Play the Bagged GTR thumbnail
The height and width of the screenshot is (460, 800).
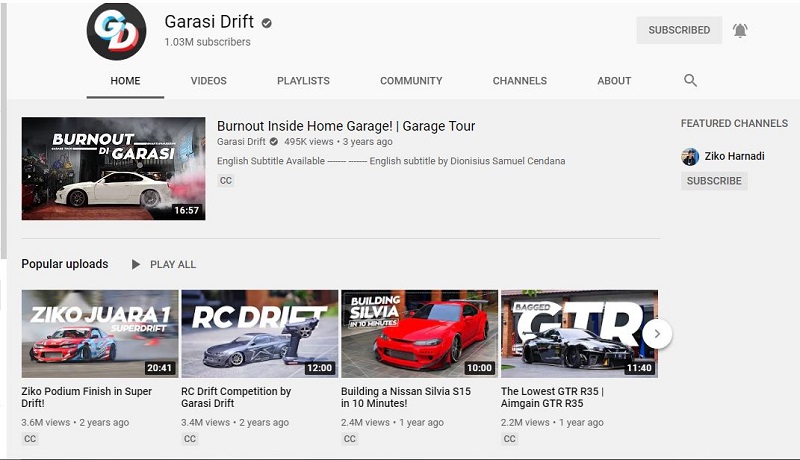pos(579,334)
